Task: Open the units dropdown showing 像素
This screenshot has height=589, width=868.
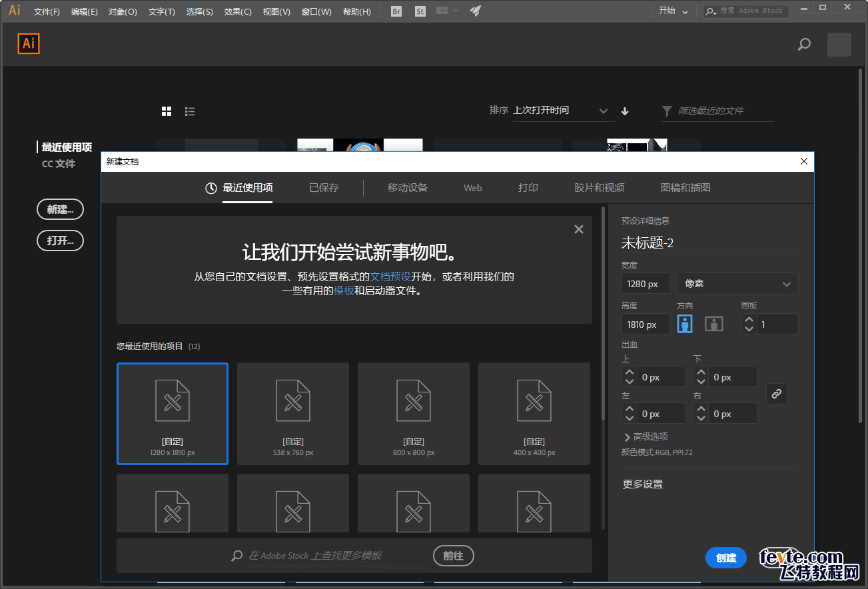Action: (737, 284)
